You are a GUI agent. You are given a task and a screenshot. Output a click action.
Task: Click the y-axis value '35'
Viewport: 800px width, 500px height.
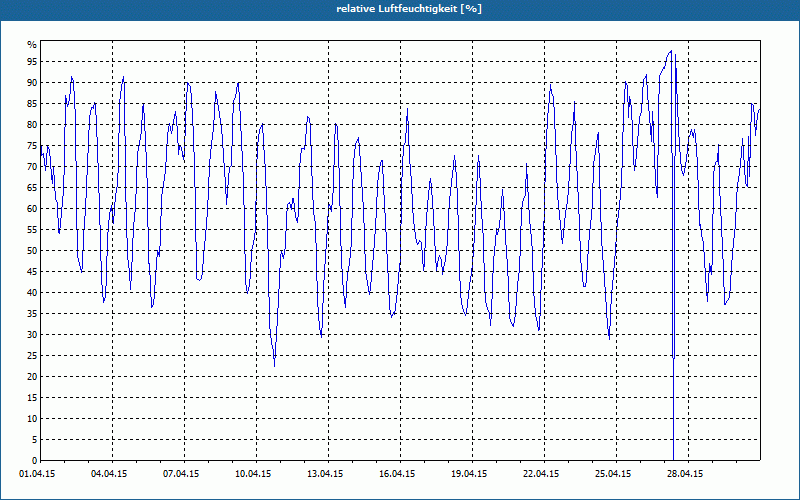[32, 314]
